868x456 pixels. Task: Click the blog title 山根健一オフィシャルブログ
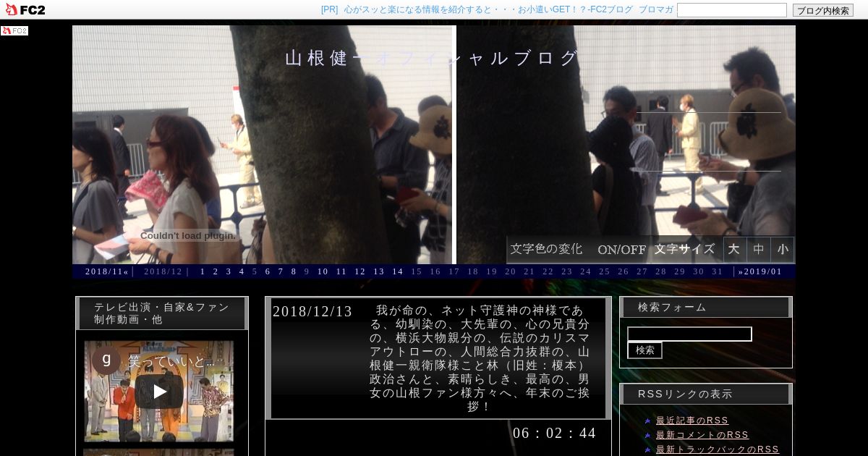433,58
